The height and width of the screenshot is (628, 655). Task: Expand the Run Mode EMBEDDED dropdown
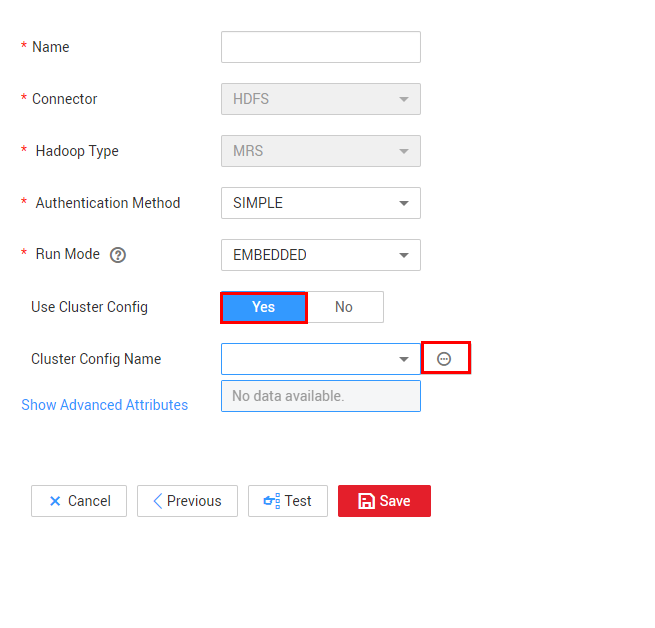click(x=321, y=255)
